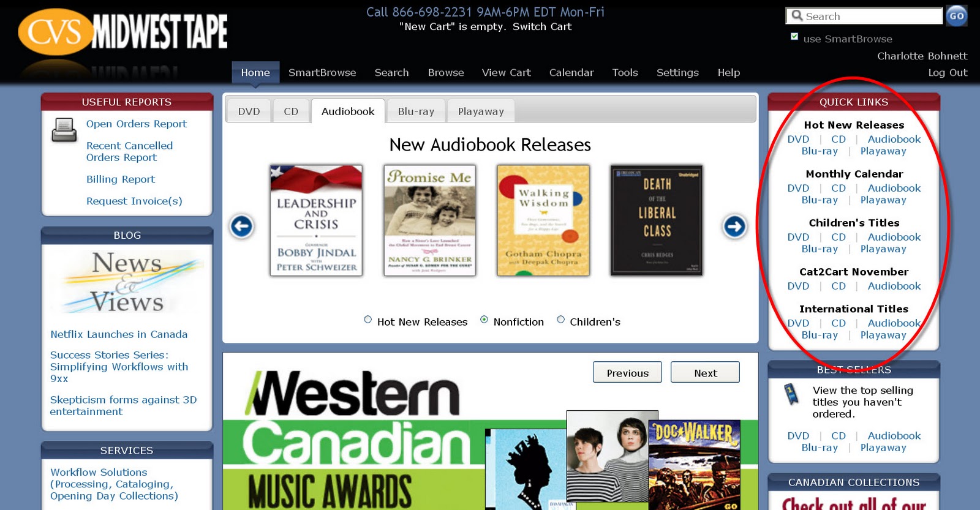This screenshot has width=980, height=510.
Task: Click Audiobook under Children's Titles
Action: click(894, 238)
